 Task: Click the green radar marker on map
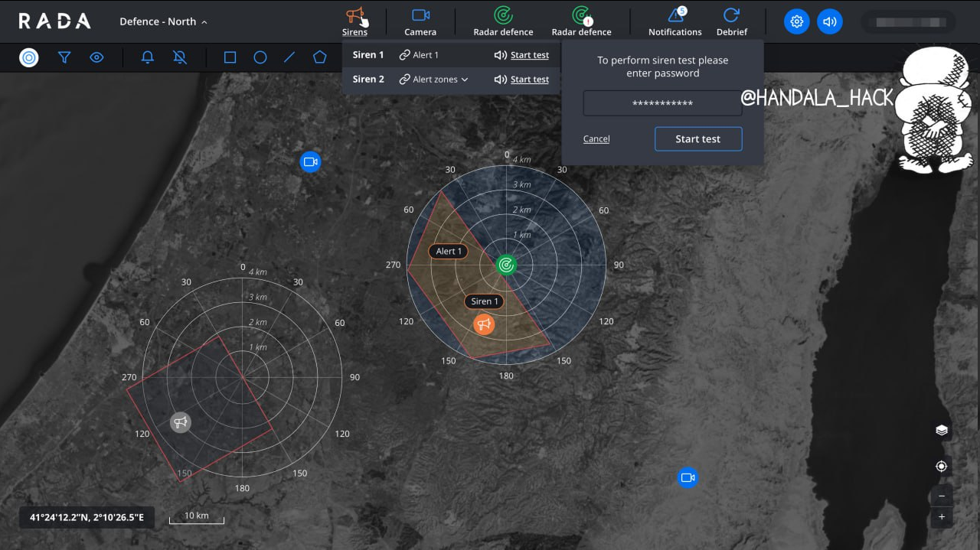(x=505, y=265)
